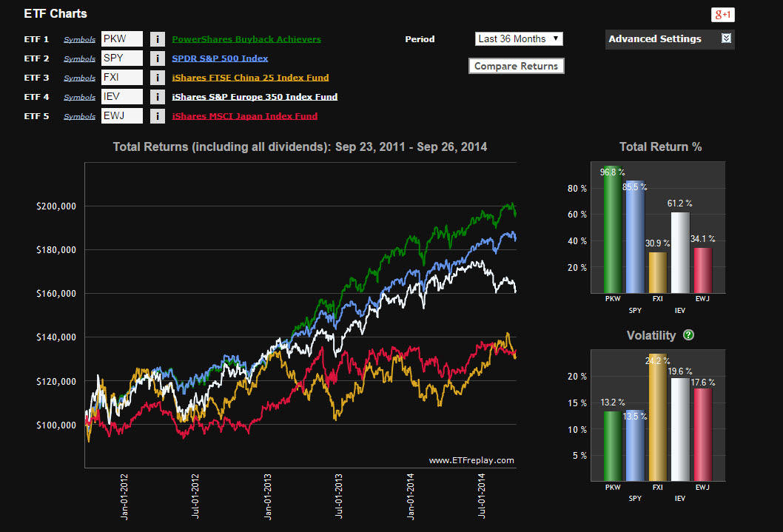The image size is (783, 532).
Task: Click the ETF 2 symbol field containing SPY
Action: 121,58
